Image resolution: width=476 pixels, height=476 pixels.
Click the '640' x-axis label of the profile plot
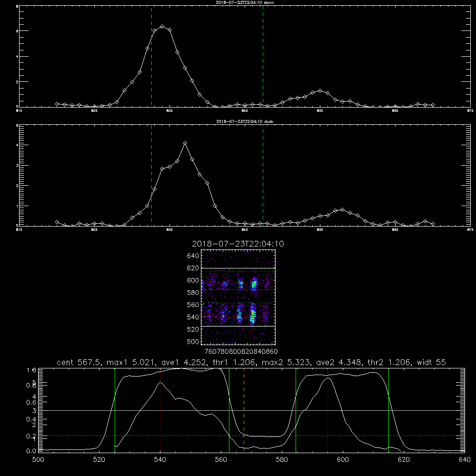[465, 460]
